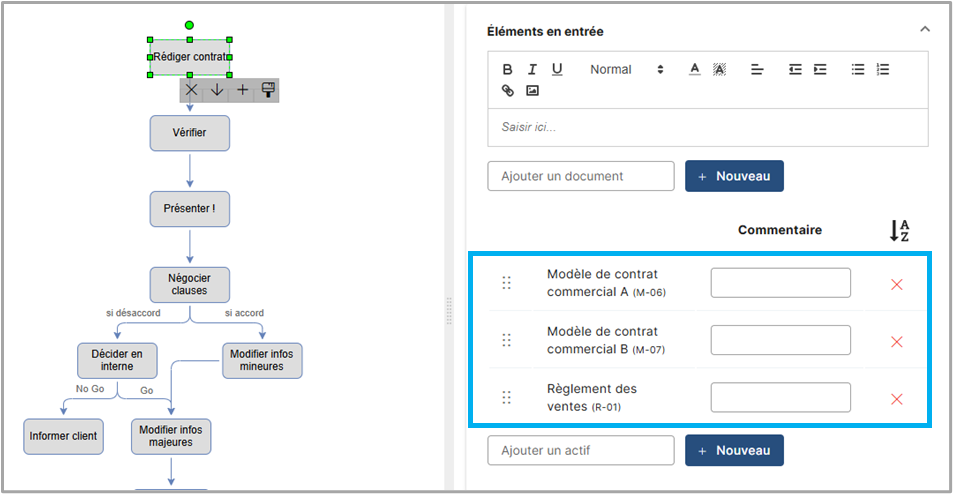Click the plus icon on the shape toolbar

[242, 90]
